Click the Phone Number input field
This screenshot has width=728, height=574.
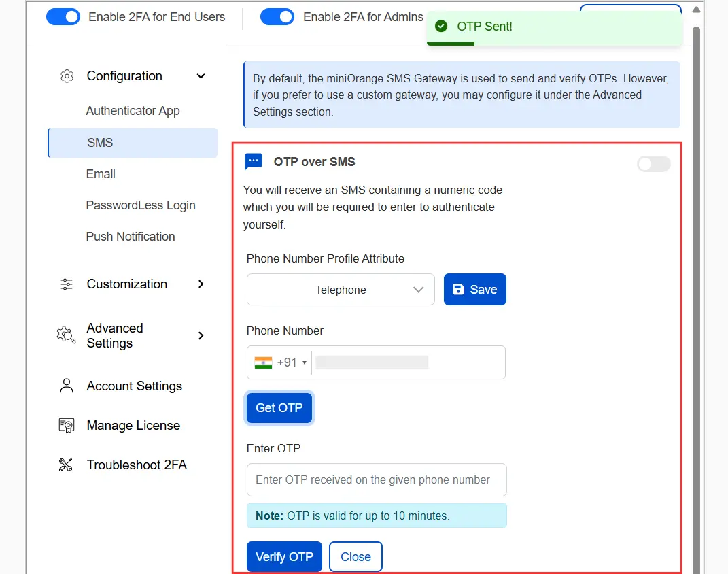click(376, 362)
